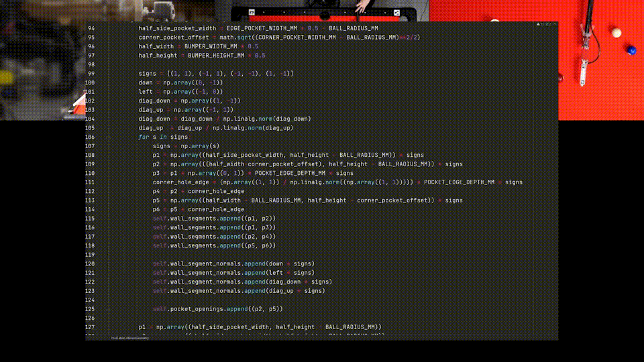644x362 pixels.
Task: Click diag_down assignment on line 102
Action: click(189, 101)
